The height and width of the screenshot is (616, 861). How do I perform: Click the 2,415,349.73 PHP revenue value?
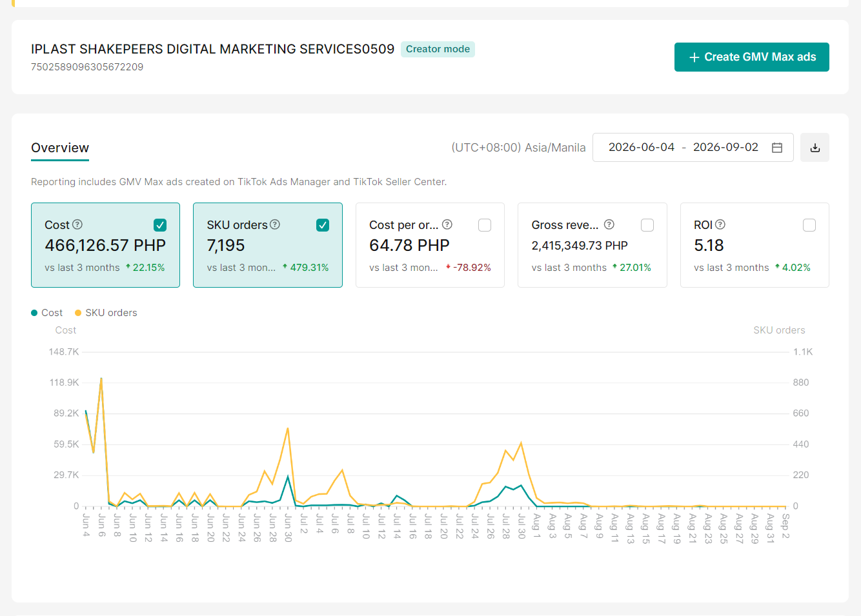click(580, 246)
